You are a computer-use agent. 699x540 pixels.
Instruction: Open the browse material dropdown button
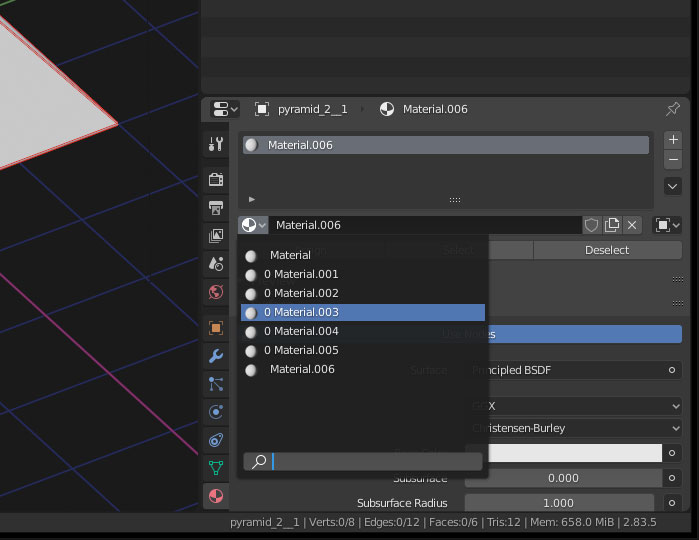(253, 225)
